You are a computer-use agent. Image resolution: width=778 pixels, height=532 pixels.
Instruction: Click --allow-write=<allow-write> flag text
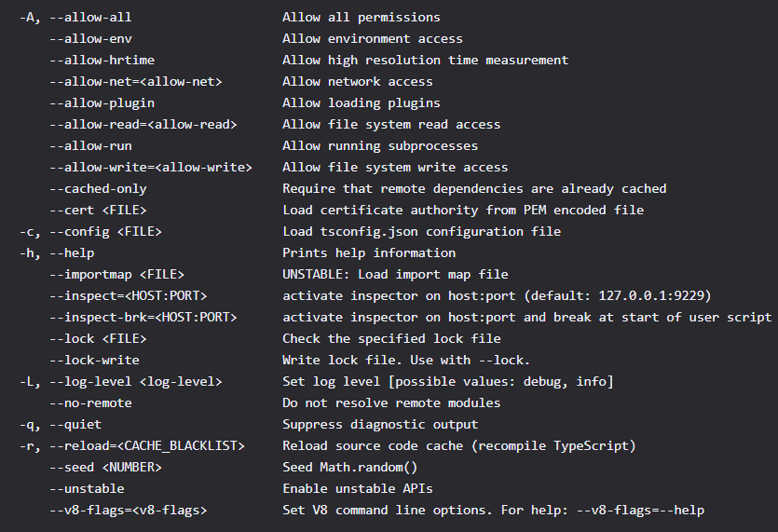(150, 168)
